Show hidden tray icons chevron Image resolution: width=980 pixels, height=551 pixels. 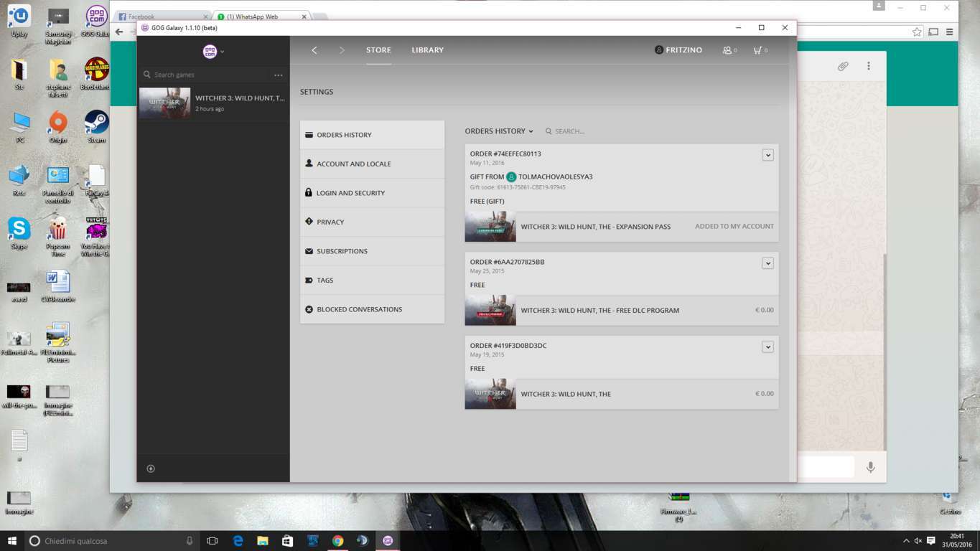pos(905,541)
